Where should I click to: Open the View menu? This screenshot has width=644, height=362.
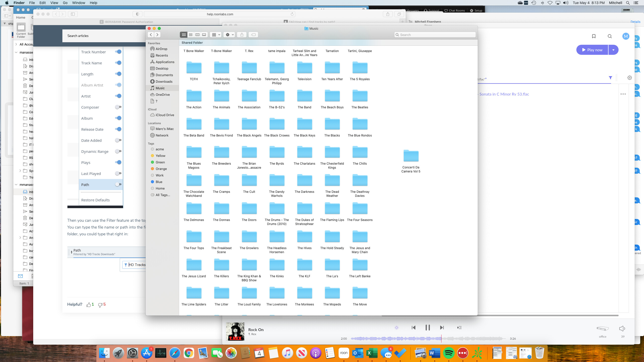(x=54, y=3)
